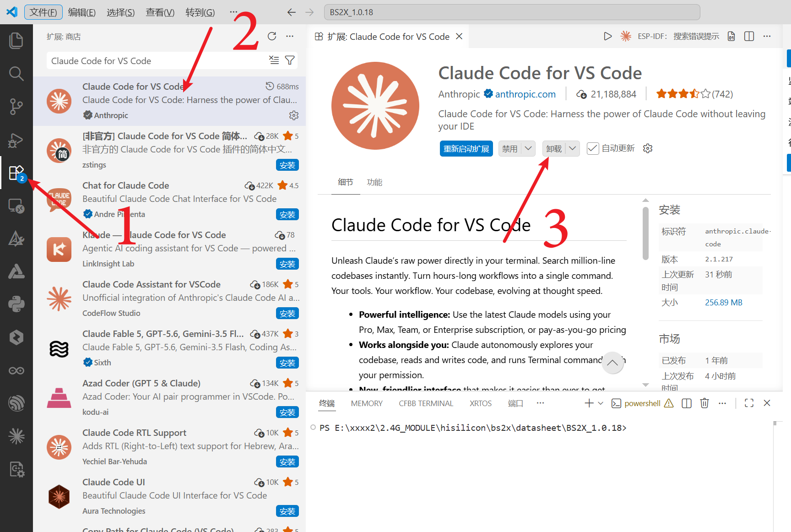791x532 pixels.
Task: Install Claude Code RTL Support extension
Action: [x=287, y=461]
